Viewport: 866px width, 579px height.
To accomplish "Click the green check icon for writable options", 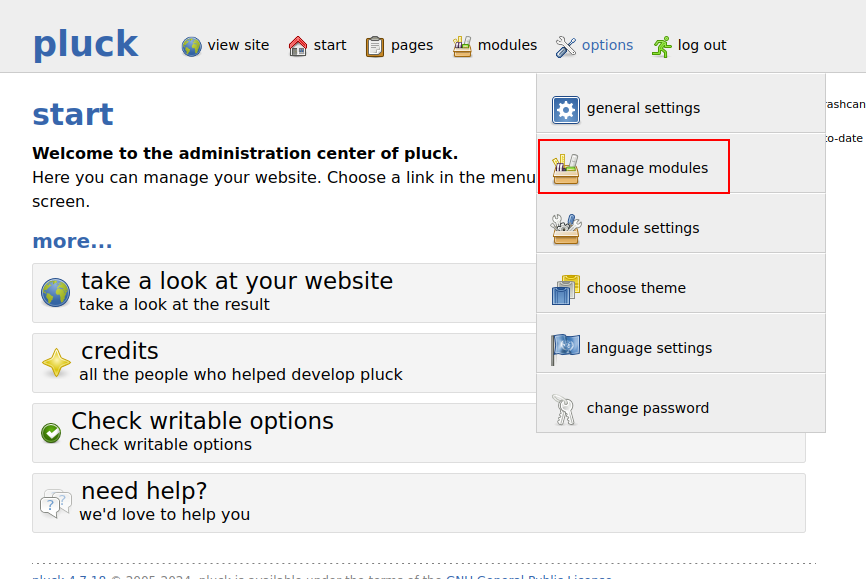I will point(51,433).
